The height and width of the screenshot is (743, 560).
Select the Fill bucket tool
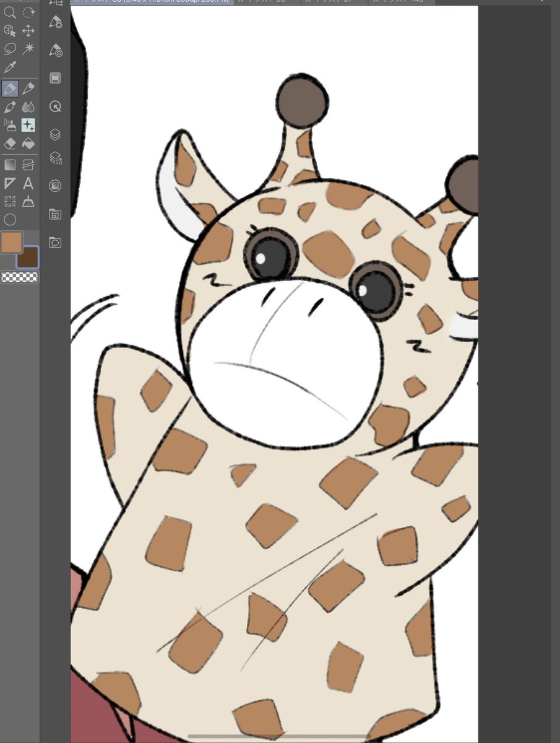pos(28,144)
